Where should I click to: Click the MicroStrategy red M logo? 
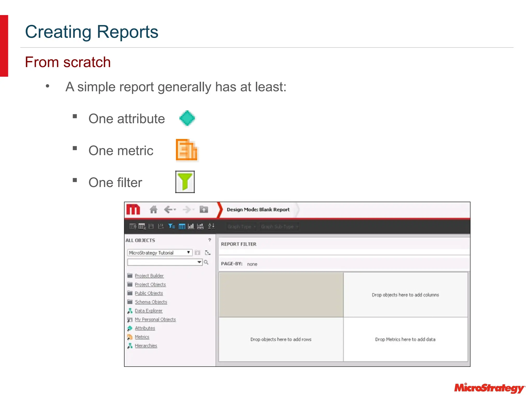pos(133,209)
